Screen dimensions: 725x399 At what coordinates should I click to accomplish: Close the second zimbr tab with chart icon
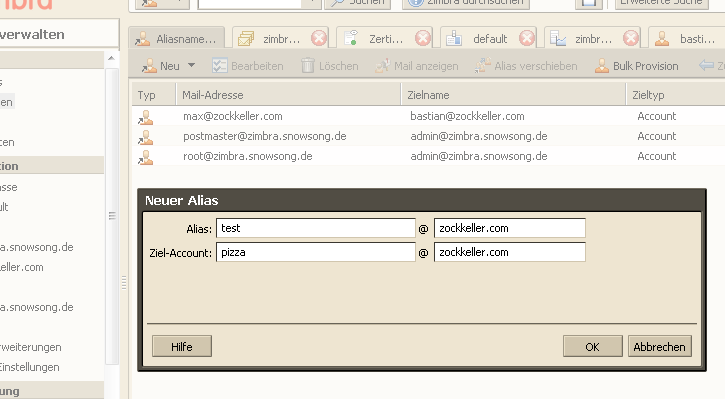click(631, 38)
